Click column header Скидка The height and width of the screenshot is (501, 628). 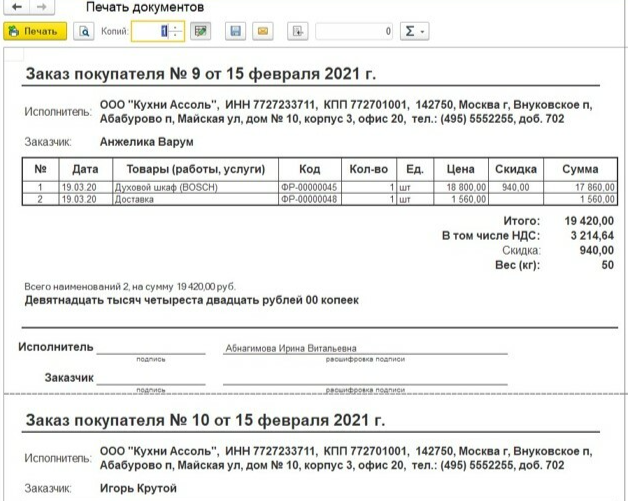(516, 169)
